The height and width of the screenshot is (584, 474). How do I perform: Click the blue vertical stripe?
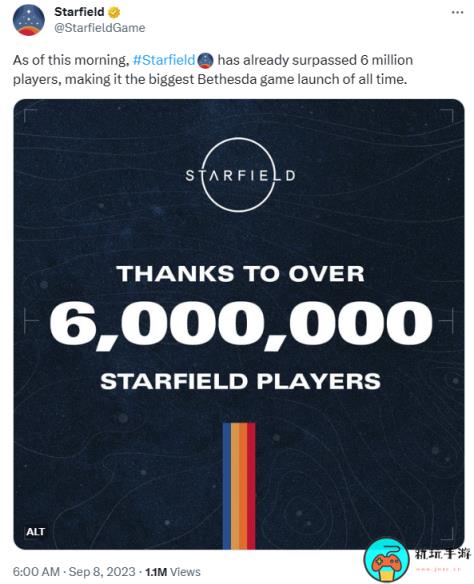pyautogui.click(x=226, y=486)
